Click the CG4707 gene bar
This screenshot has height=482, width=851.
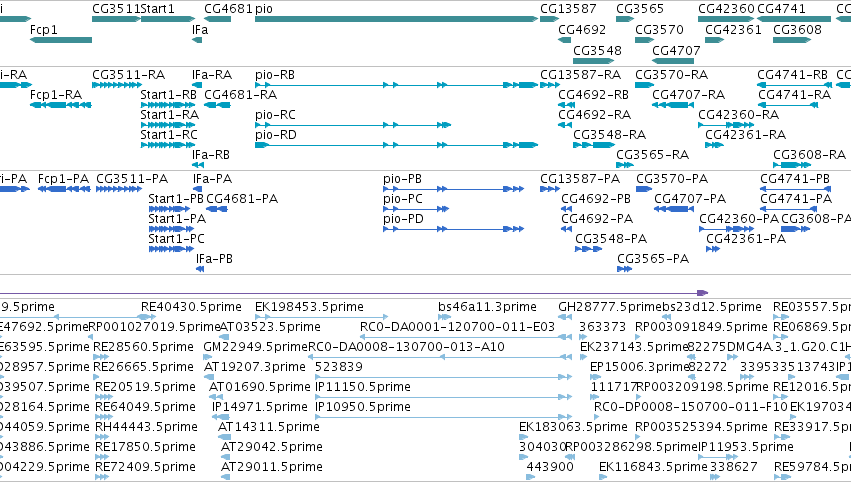[673, 60]
